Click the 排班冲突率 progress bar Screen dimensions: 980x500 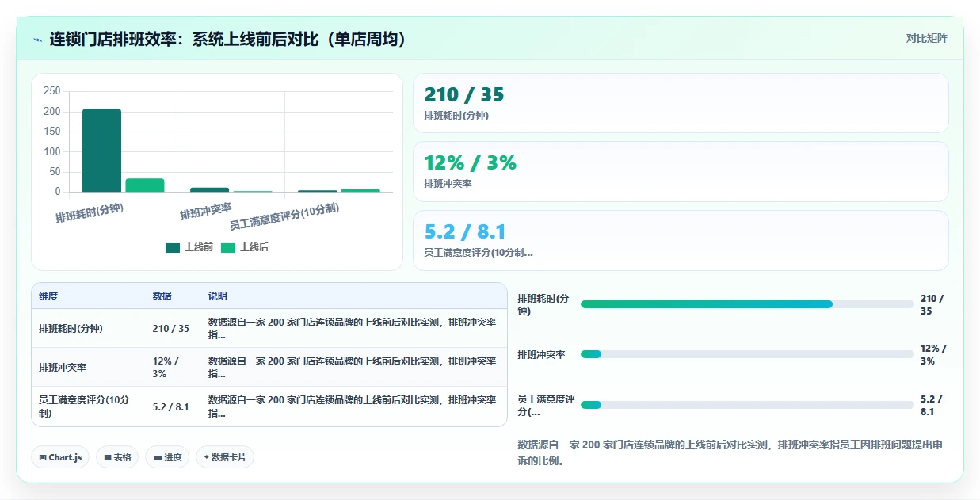(x=747, y=354)
